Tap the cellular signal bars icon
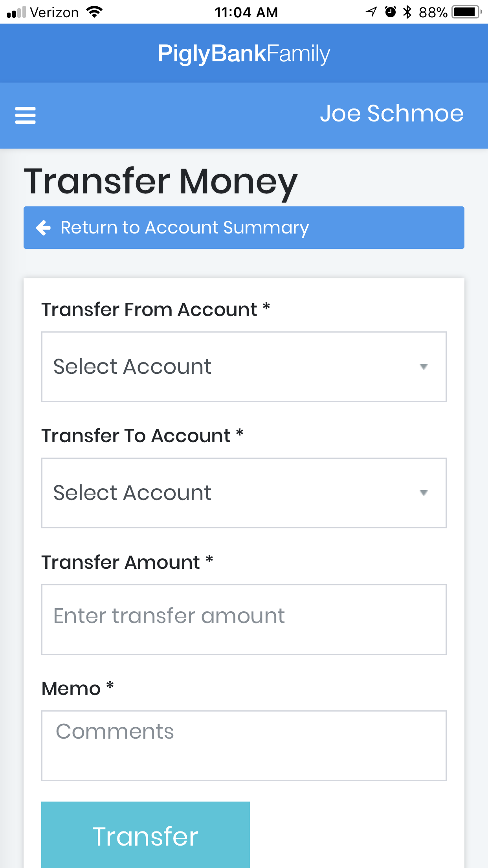The height and width of the screenshot is (868, 488). tap(17, 13)
